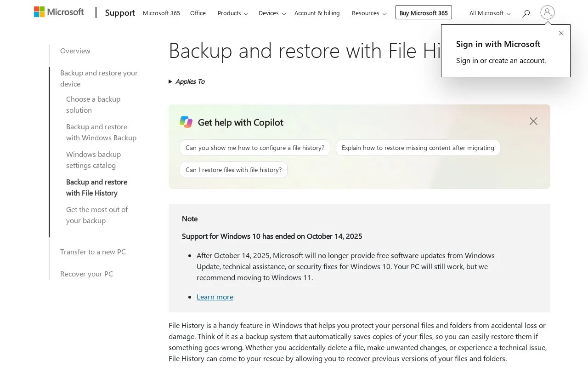Click the 'Support for Windows 10 has ended' line
The width and height of the screenshot is (588, 368).
point(272,236)
